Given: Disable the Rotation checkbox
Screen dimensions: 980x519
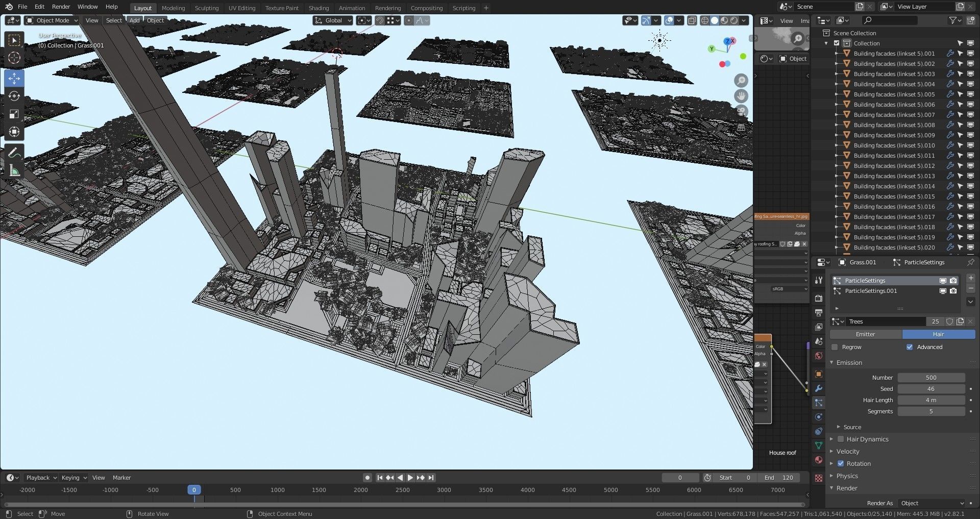Looking at the screenshot, I should (841, 463).
